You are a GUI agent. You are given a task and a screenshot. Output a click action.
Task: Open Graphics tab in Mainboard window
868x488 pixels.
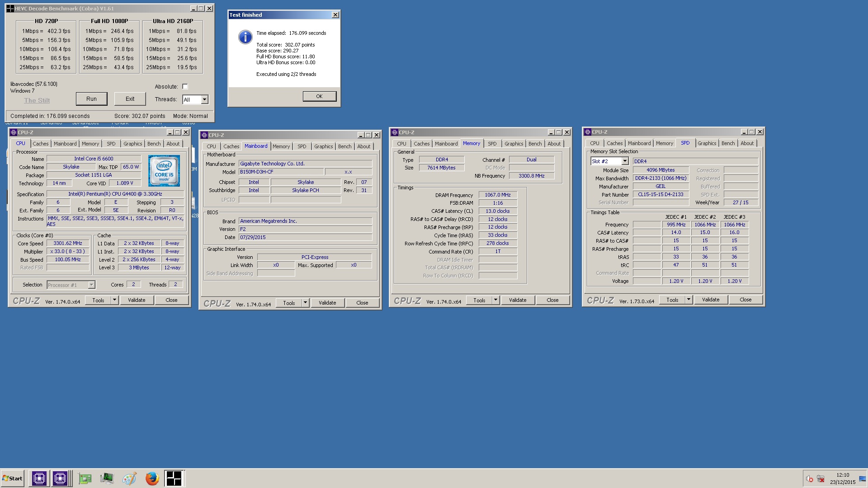pos(323,146)
